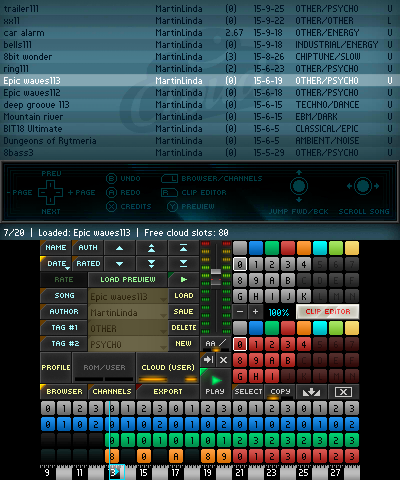Toggle the ROM/USER source button

104,368
